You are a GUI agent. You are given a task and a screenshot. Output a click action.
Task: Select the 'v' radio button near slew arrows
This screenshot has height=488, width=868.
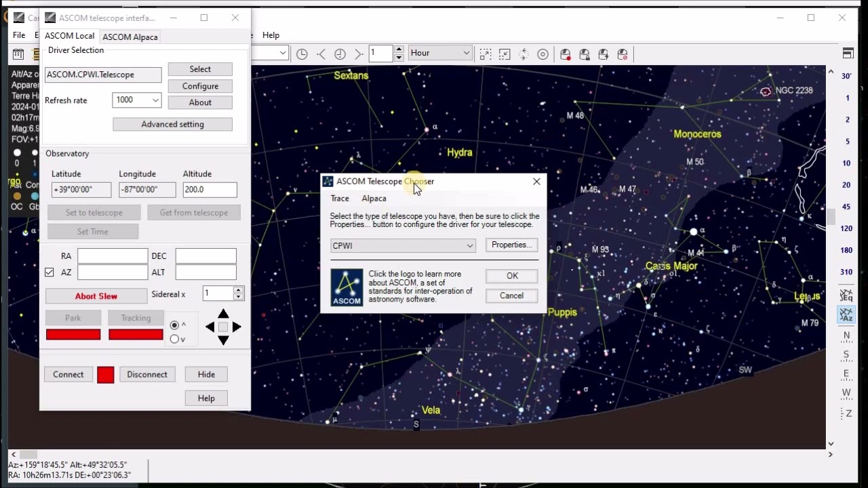coord(175,339)
